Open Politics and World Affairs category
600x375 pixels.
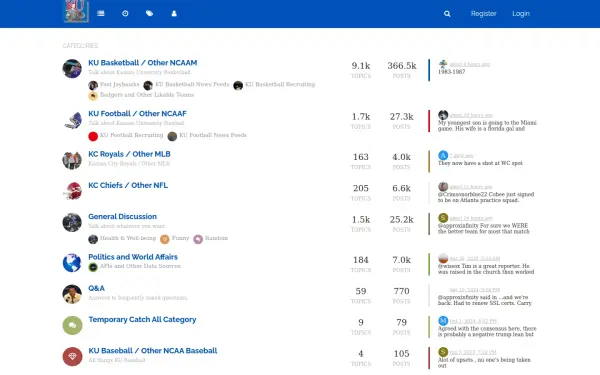[133, 257]
